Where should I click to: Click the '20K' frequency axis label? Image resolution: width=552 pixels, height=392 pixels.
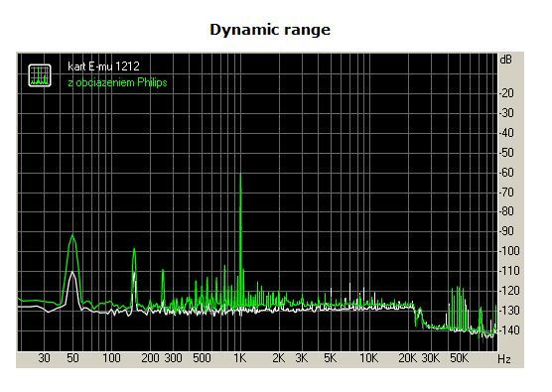point(408,358)
